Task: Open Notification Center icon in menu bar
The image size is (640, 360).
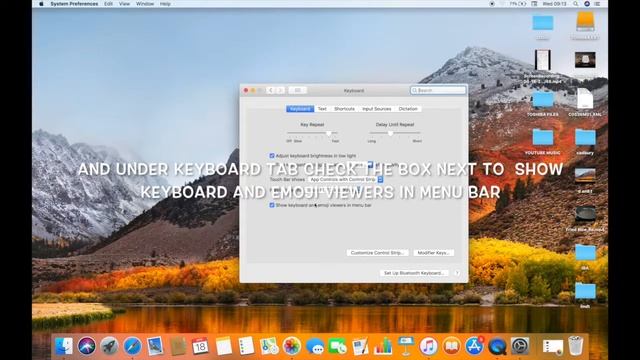Action: (598, 4)
